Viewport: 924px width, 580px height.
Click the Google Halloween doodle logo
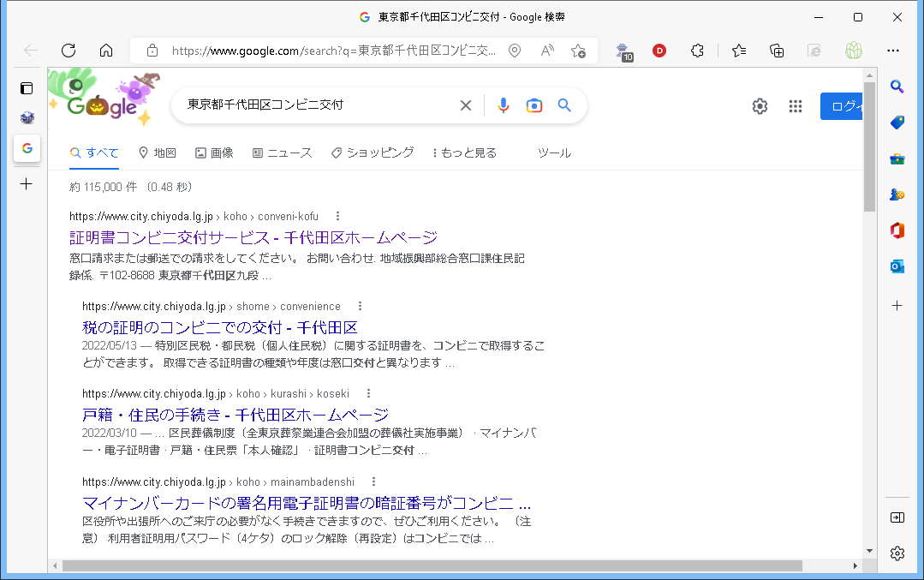104,98
